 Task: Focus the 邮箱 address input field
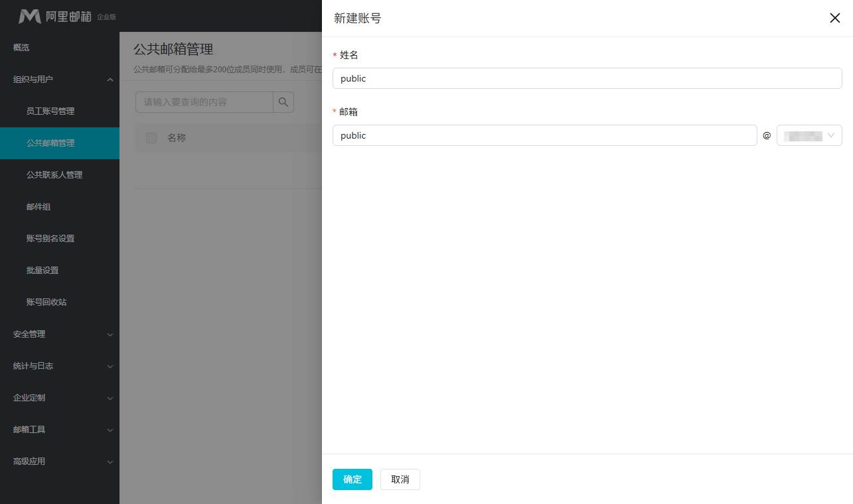(544, 135)
